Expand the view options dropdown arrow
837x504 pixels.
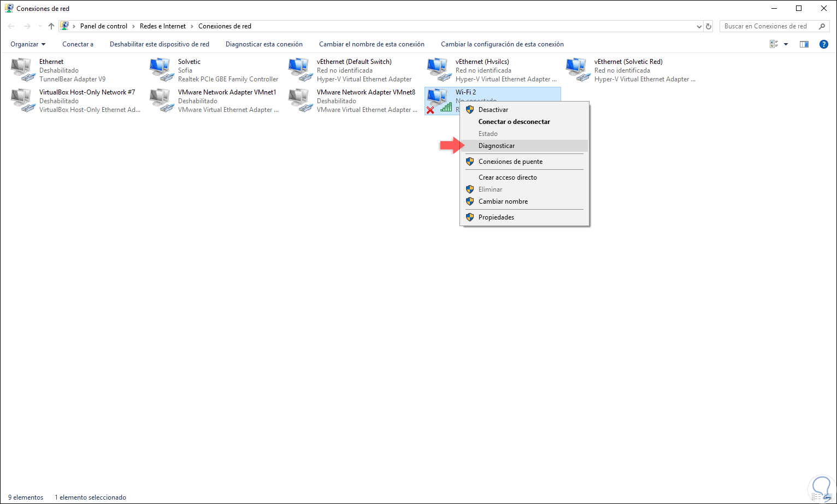(786, 44)
